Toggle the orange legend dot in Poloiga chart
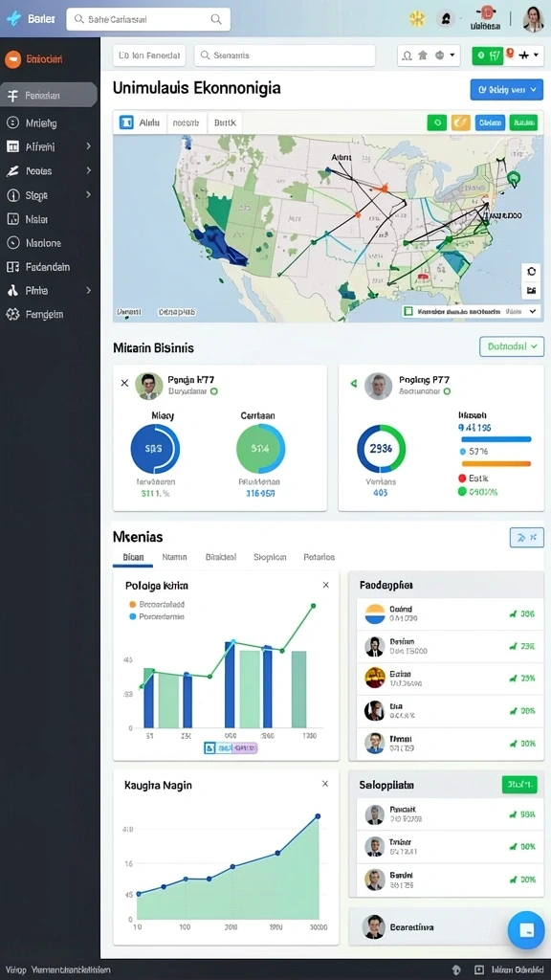Image resolution: width=551 pixels, height=980 pixels. (132, 605)
